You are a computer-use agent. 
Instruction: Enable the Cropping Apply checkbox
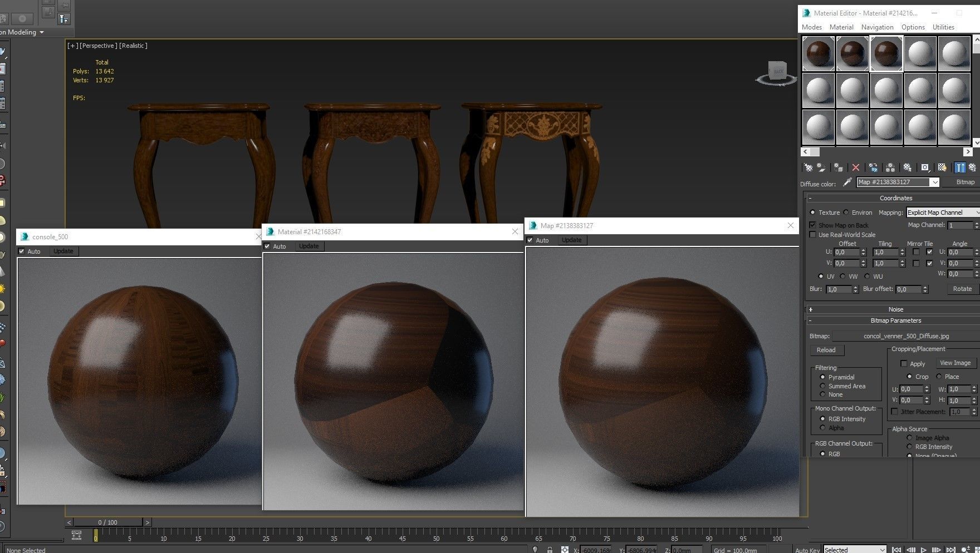coord(904,363)
